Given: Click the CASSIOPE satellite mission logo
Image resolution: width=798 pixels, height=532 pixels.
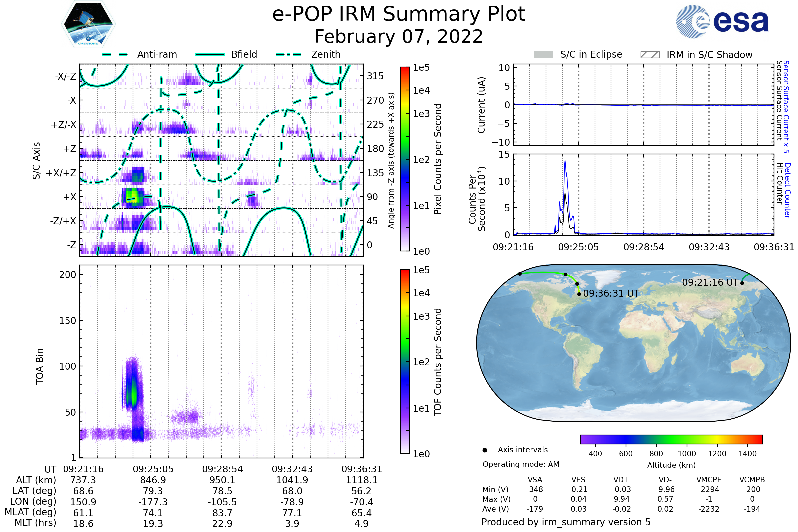Looking at the screenshot, I should (x=88, y=24).
